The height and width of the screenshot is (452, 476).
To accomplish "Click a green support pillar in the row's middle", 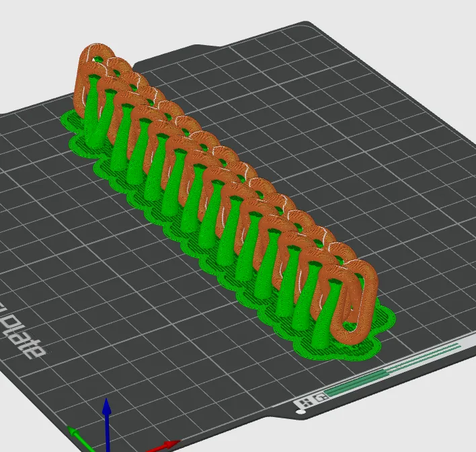I will (193, 199).
